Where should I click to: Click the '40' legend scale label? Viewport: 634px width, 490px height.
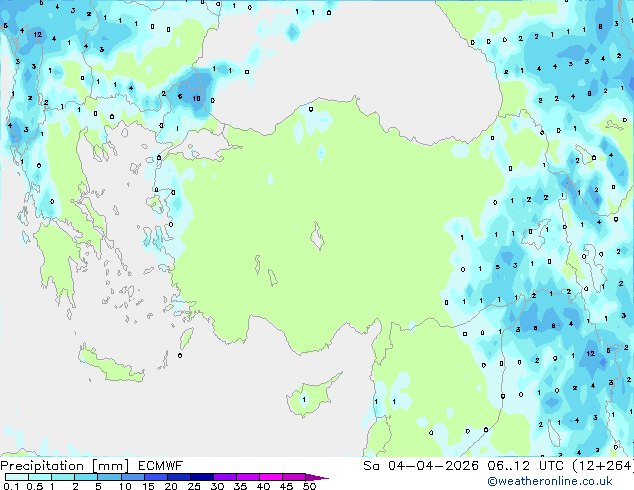click(x=263, y=486)
